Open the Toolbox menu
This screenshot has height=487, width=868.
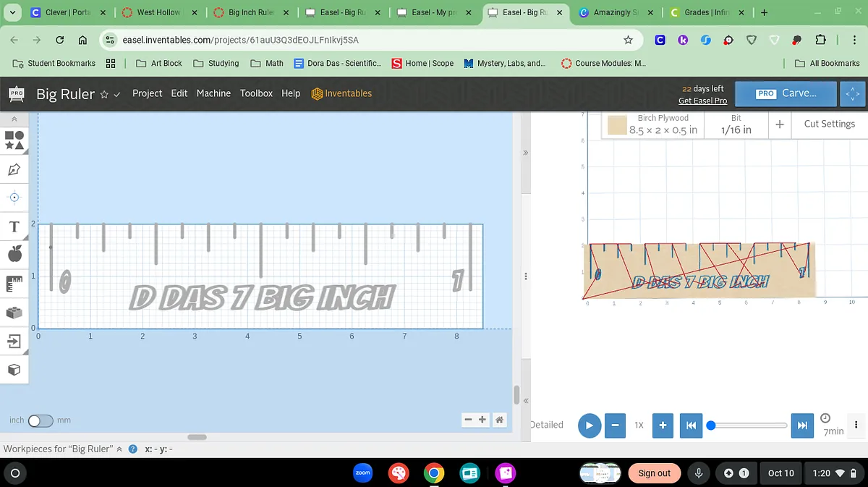click(x=256, y=93)
